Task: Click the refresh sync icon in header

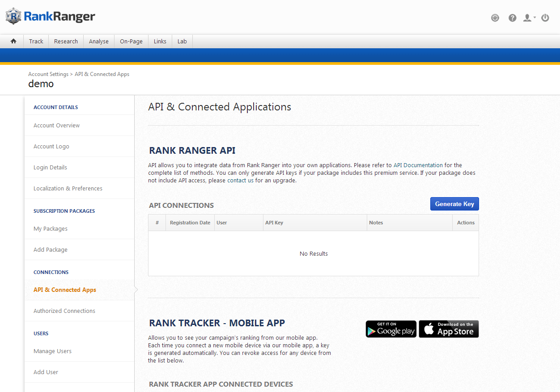Action: pos(495,18)
